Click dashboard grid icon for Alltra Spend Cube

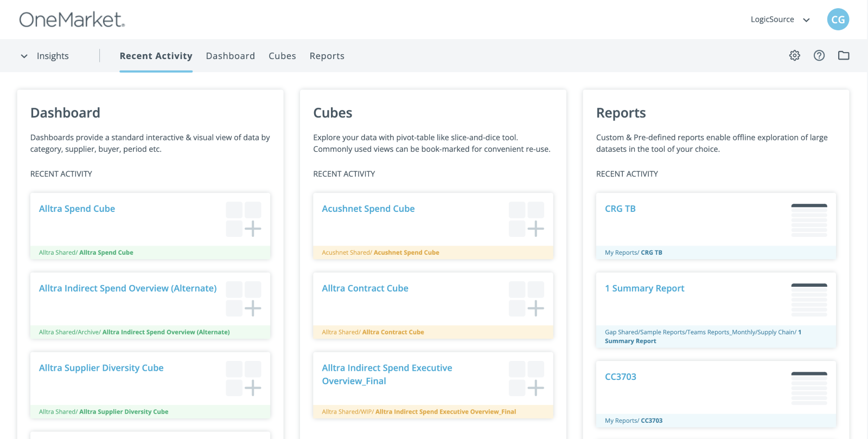244,219
